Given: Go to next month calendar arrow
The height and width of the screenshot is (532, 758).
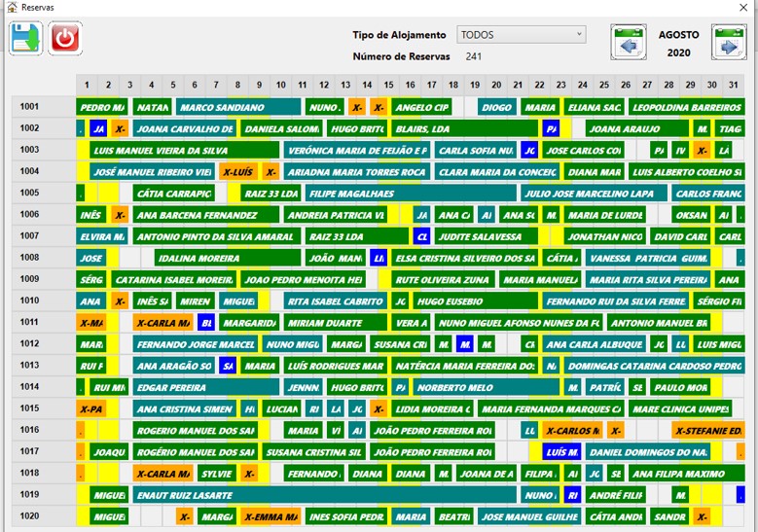Looking at the screenshot, I should [729, 43].
